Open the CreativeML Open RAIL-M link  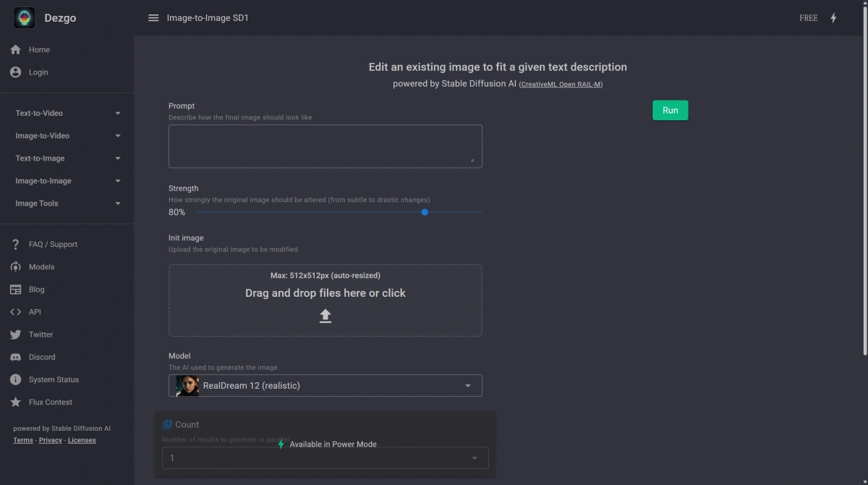coord(561,85)
